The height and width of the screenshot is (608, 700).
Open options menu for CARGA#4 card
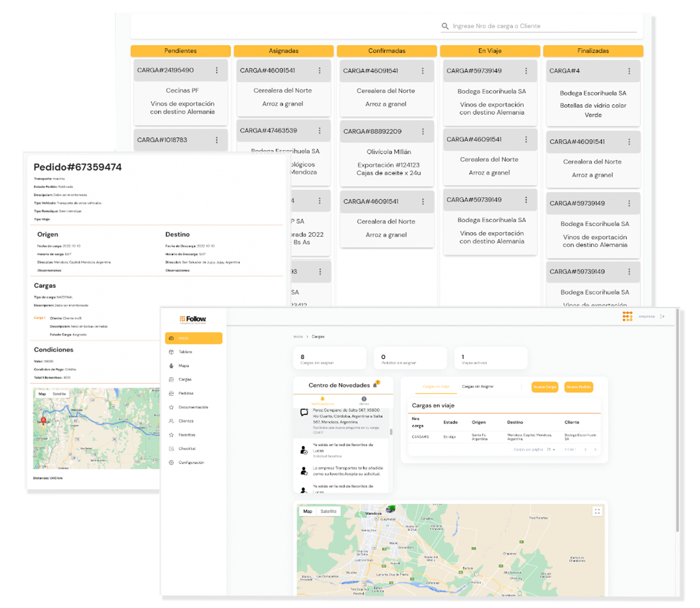click(x=629, y=71)
